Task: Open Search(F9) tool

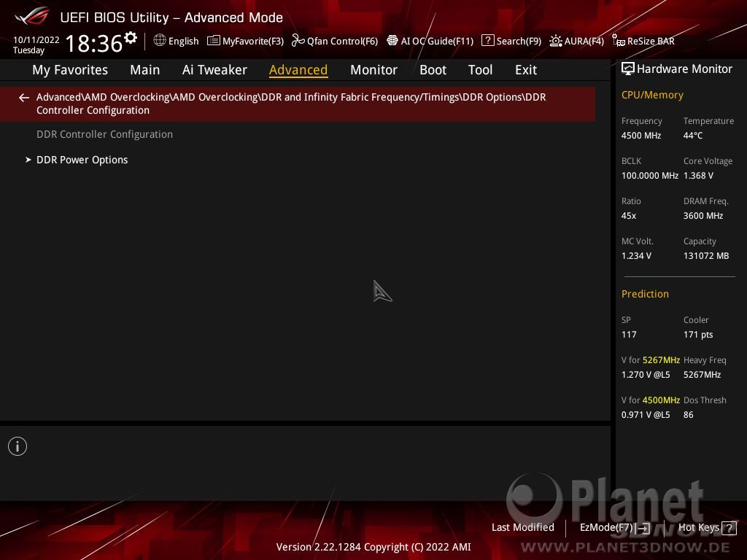Action: point(511,41)
